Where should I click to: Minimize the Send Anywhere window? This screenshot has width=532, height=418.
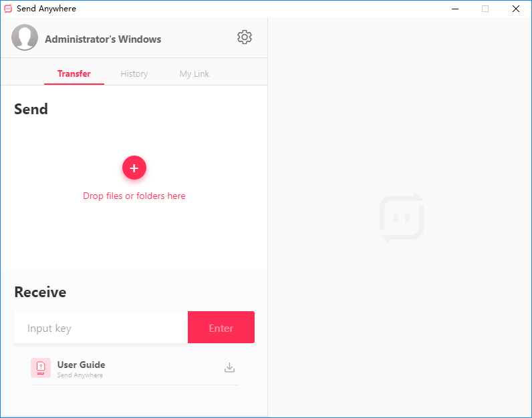click(x=455, y=9)
